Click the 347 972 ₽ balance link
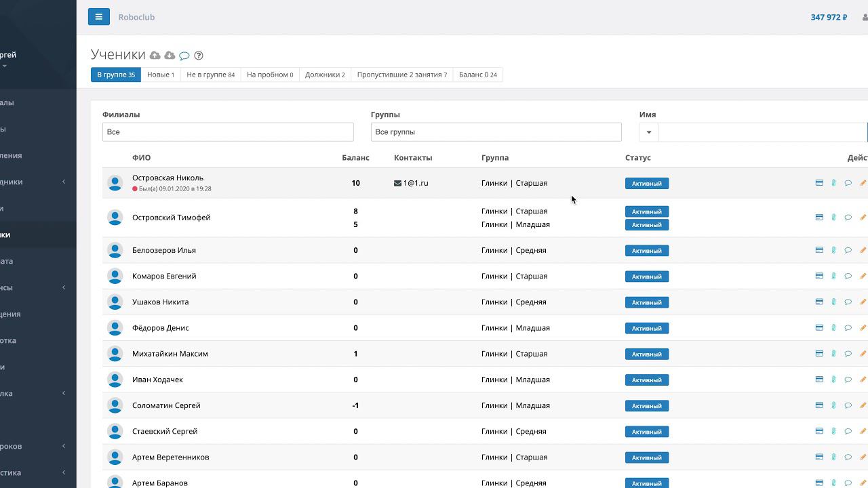This screenshot has height=488, width=868. point(829,17)
